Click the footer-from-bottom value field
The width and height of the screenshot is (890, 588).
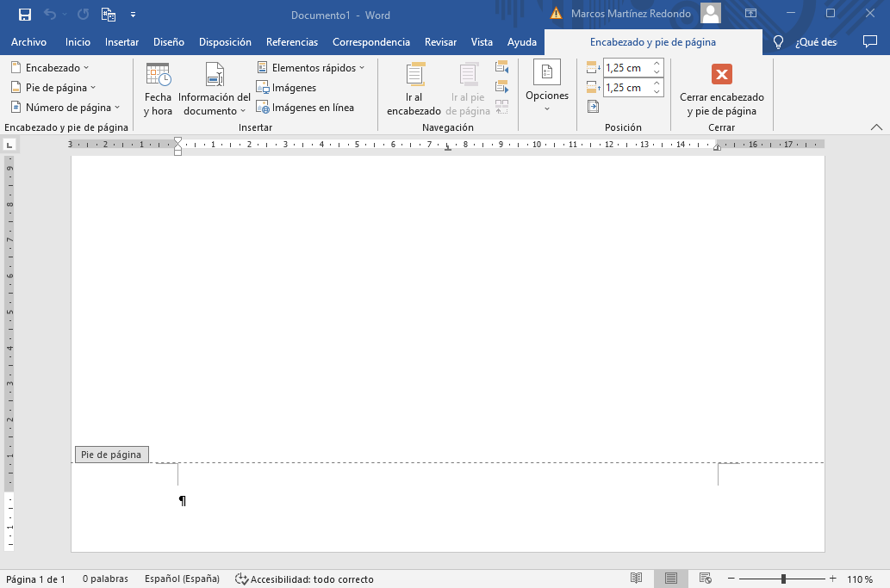[627, 87]
